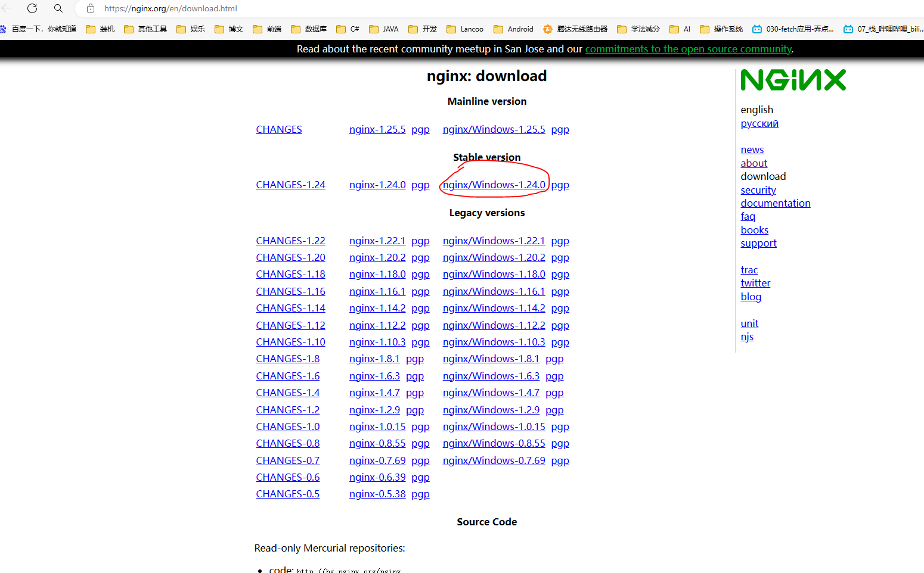Open the 娱乐 bookmark folder
This screenshot has width=924, height=573.
191,29
